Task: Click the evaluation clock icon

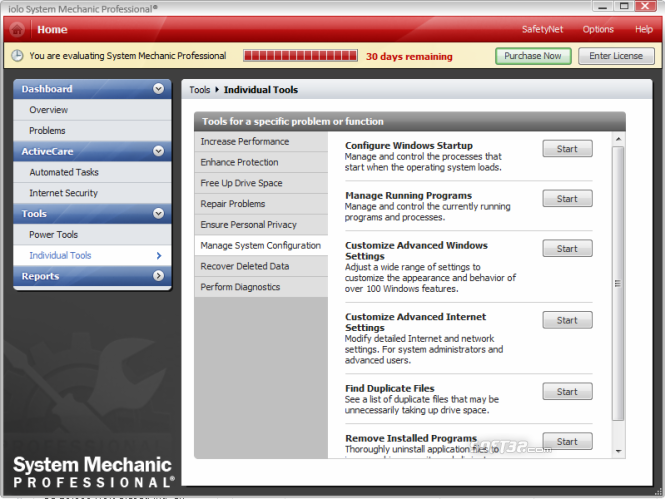Action: 17,56
